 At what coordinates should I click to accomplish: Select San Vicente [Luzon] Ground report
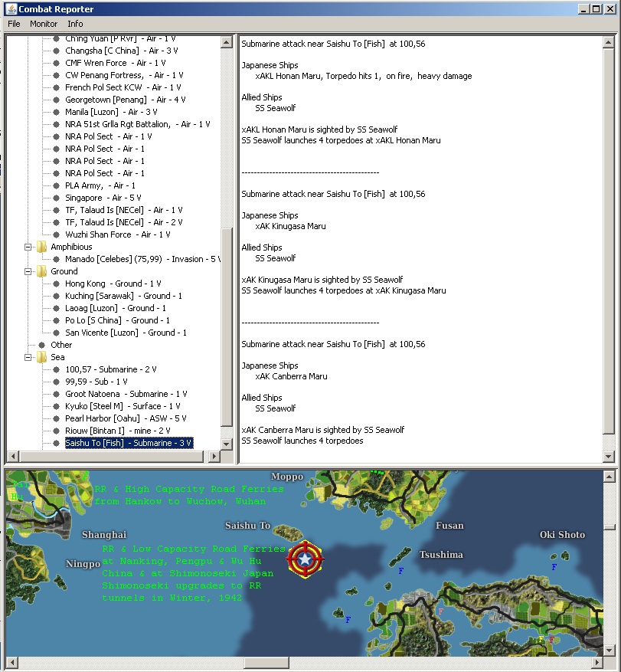pos(126,333)
